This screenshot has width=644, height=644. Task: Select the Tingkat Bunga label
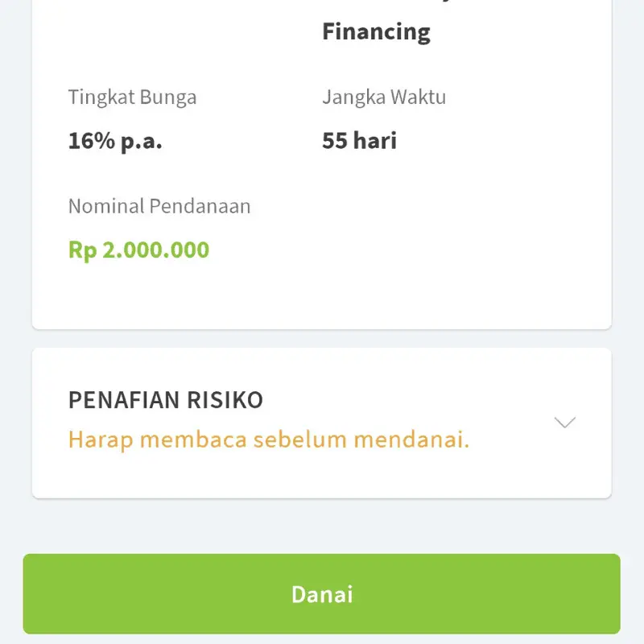pyautogui.click(x=132, y=97)
